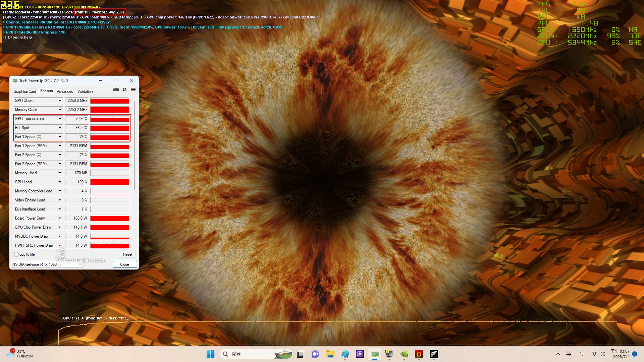The width and height of the screenshot is (644, 362).
Task: Open File Explorer from the taskbar
Action: point(330,354)
